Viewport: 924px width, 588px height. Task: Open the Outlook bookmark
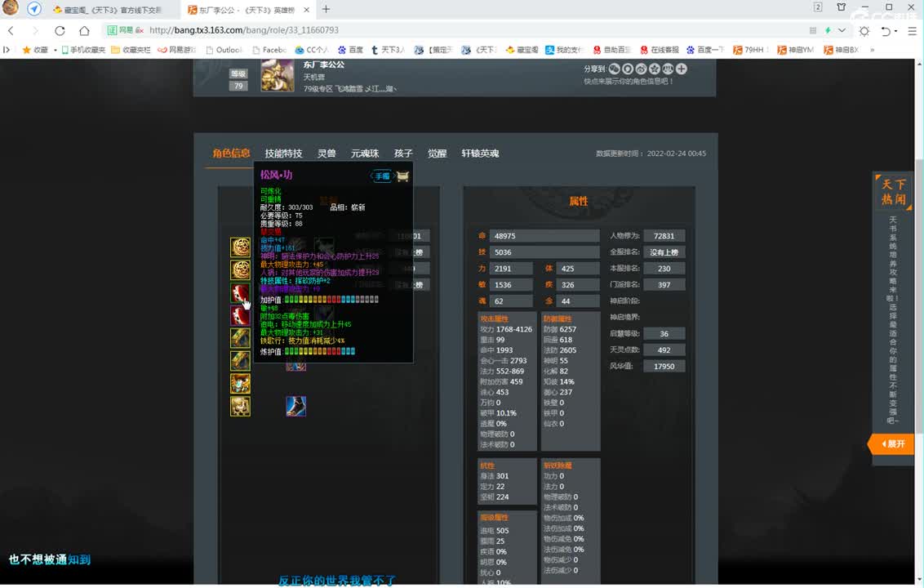(x=224, y=50)
